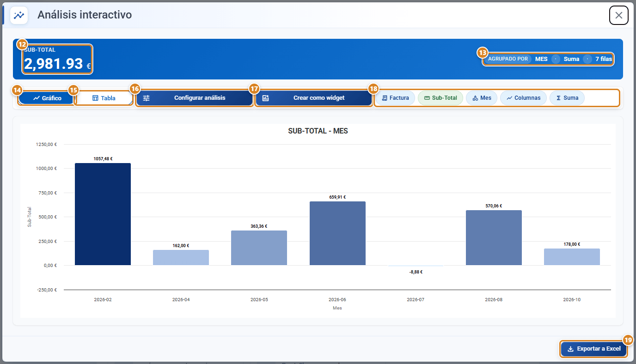Viewport: 636px width, 364px height.
Task: Click the 2026-08 bar in the chart
Action: (x=494, y=238)
